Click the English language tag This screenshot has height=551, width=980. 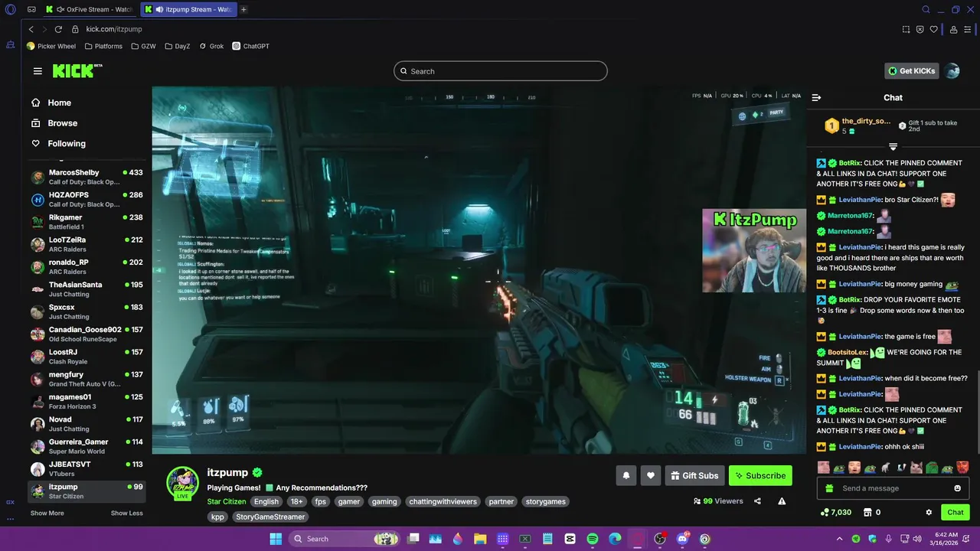tap(266, 502)
